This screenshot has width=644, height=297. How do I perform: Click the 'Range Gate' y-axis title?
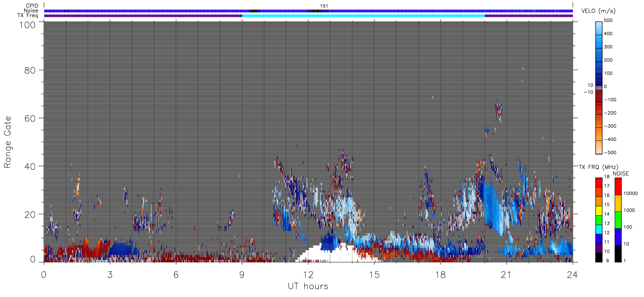8,142
